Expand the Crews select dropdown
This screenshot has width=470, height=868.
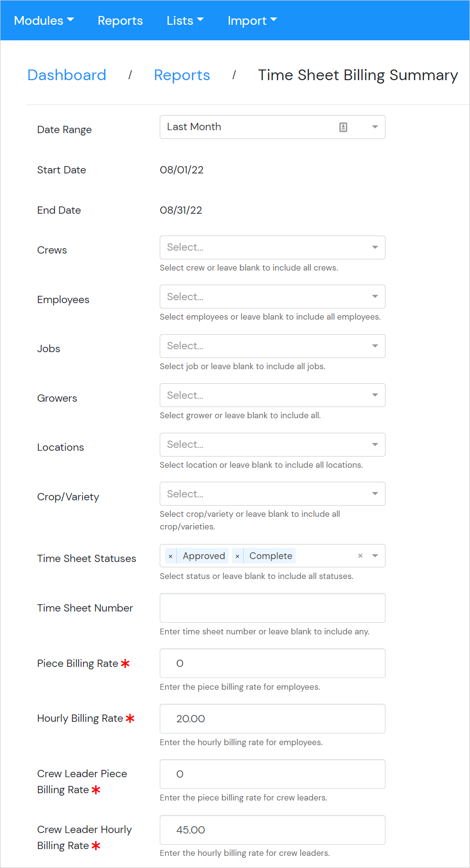[375, 247]
